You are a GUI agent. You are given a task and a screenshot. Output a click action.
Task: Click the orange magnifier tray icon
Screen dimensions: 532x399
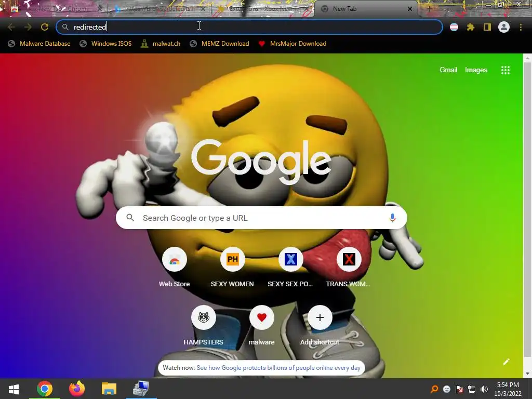click(x=434, y=389)
